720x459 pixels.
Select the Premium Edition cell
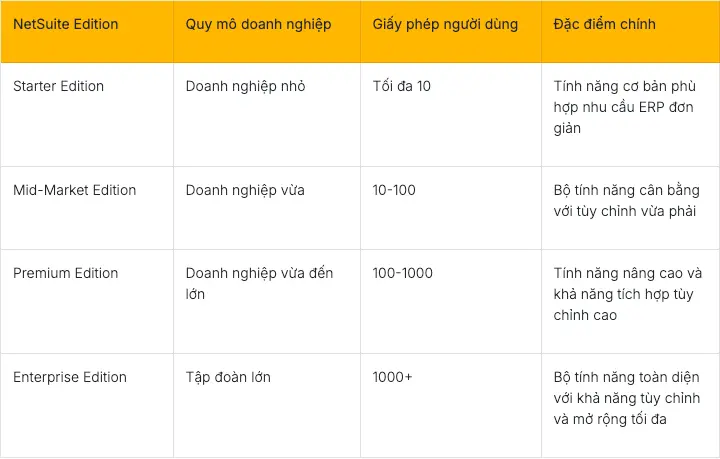(66, 273)
